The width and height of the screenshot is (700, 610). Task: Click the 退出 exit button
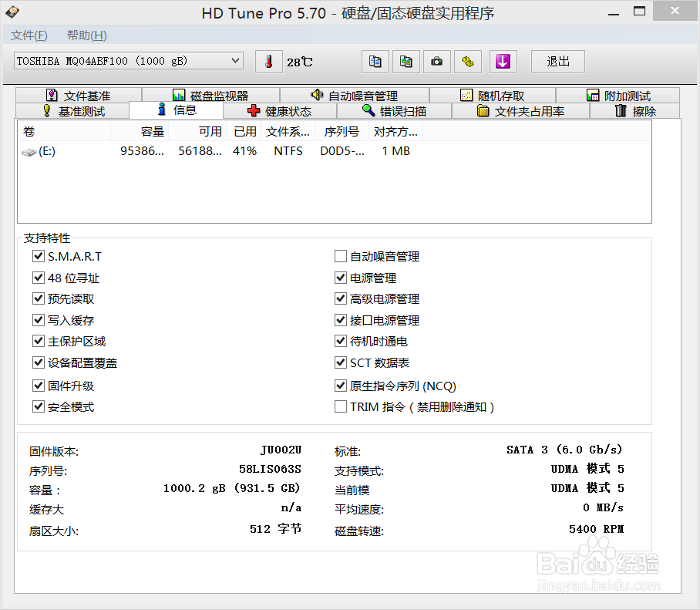[558, 62]
